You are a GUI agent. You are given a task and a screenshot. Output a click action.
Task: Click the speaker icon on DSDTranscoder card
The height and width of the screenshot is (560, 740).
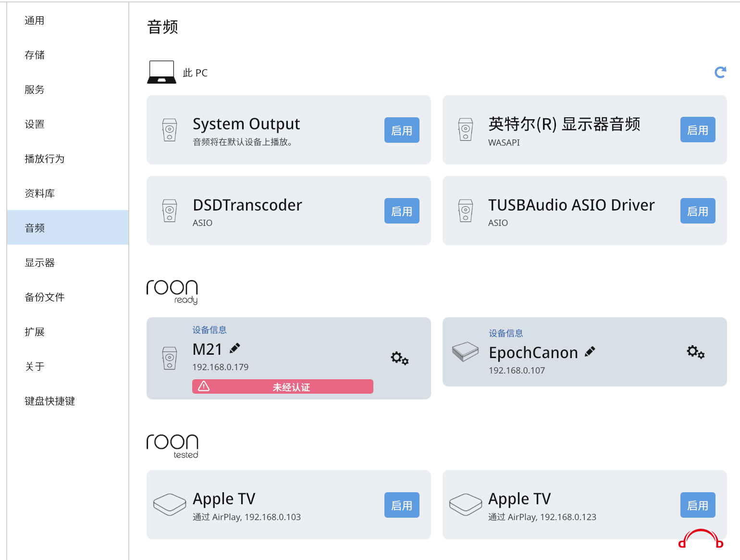pyautogui.click(x=170, y=211)
